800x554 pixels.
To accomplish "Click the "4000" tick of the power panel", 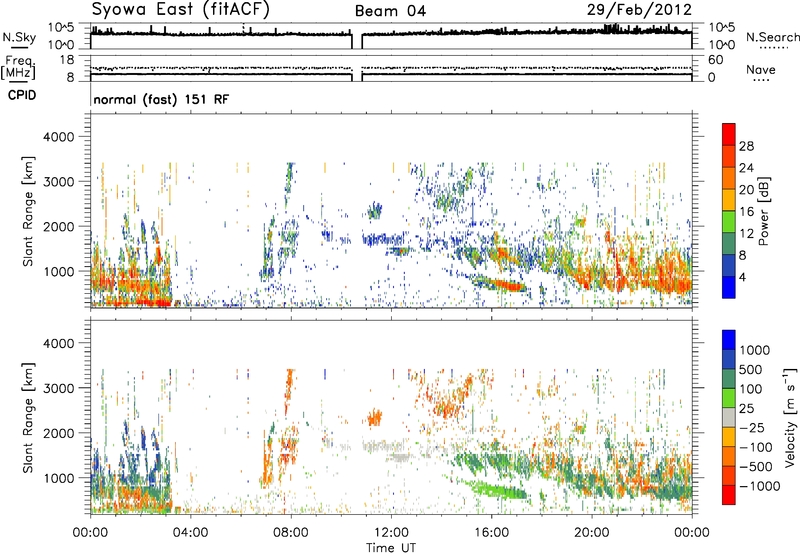I will tap(58, 137).
